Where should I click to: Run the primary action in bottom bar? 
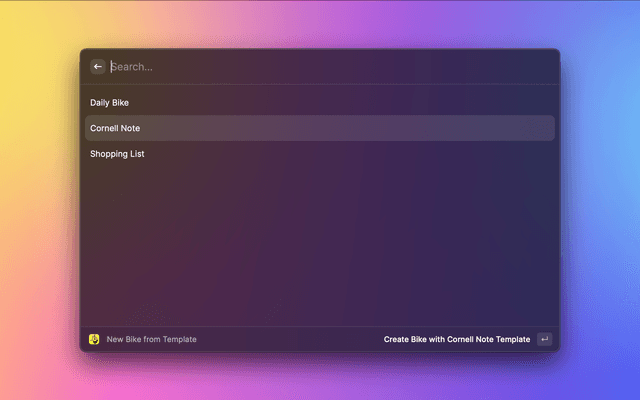(x=457, y=339)
